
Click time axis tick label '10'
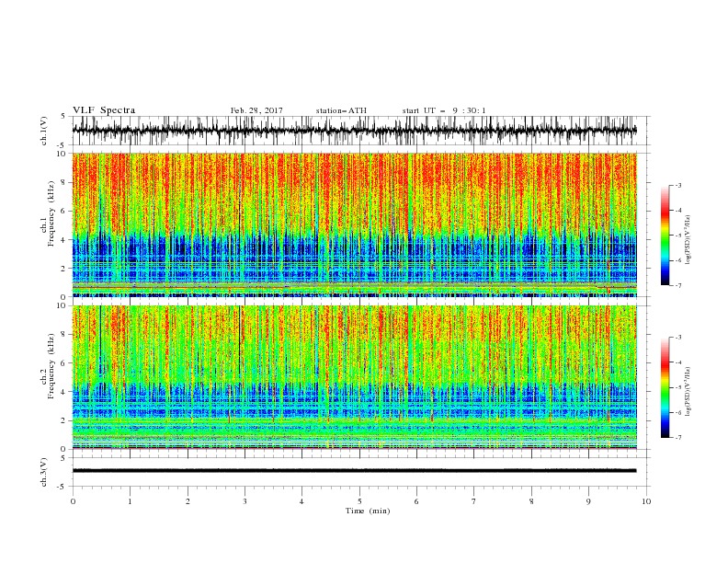coord(646,501)
